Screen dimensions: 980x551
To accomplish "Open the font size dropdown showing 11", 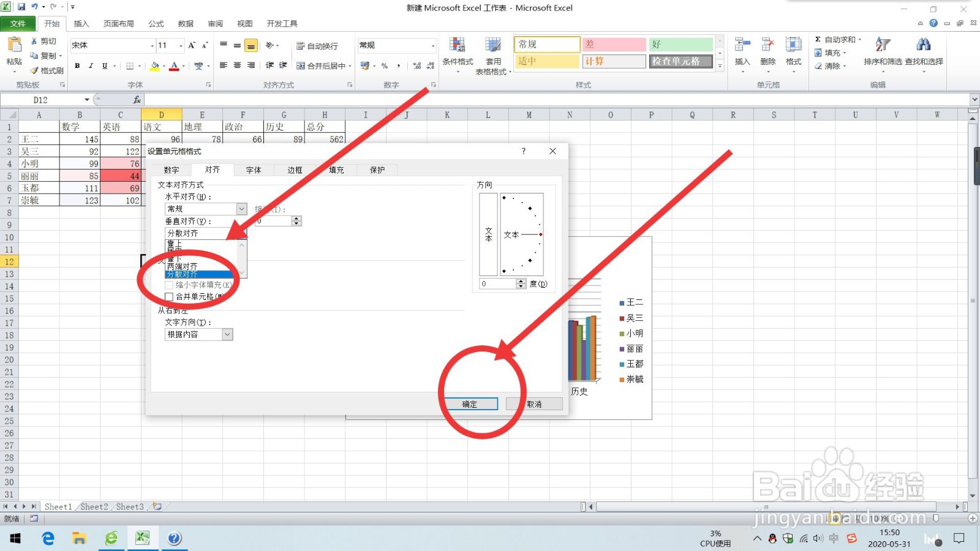I will click(181, 46).
